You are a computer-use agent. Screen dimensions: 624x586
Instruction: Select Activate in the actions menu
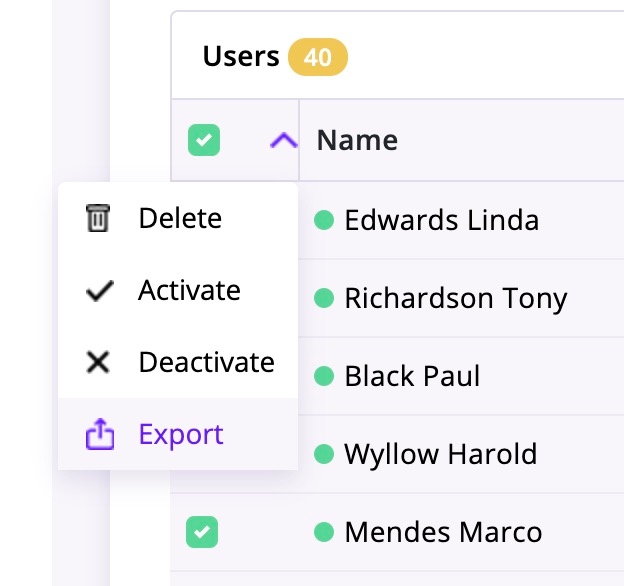(189, 291)
